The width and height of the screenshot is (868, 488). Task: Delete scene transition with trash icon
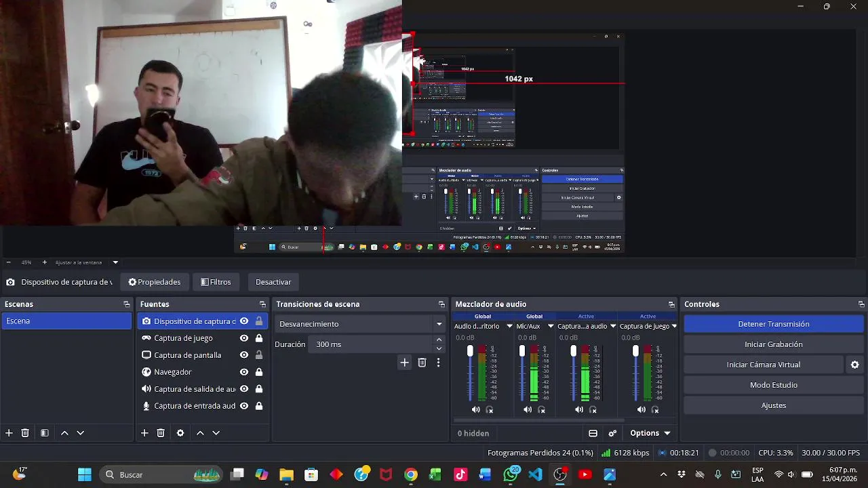tap(422, 363)
